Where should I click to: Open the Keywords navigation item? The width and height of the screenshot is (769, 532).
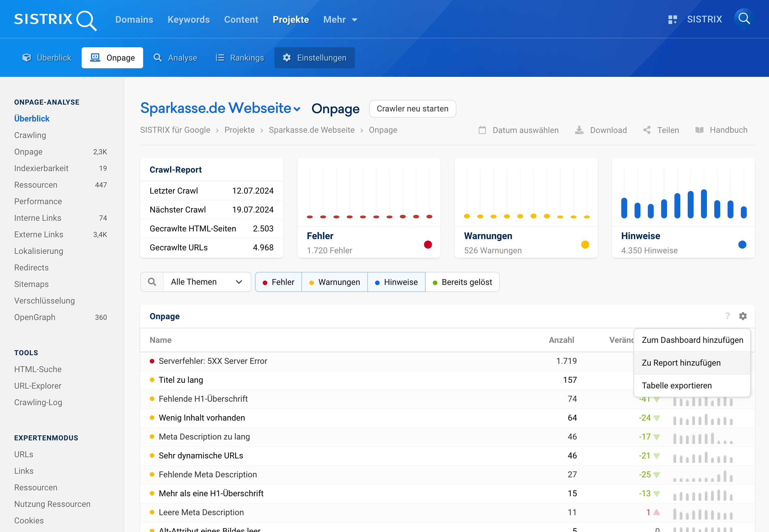click(188, 20)
